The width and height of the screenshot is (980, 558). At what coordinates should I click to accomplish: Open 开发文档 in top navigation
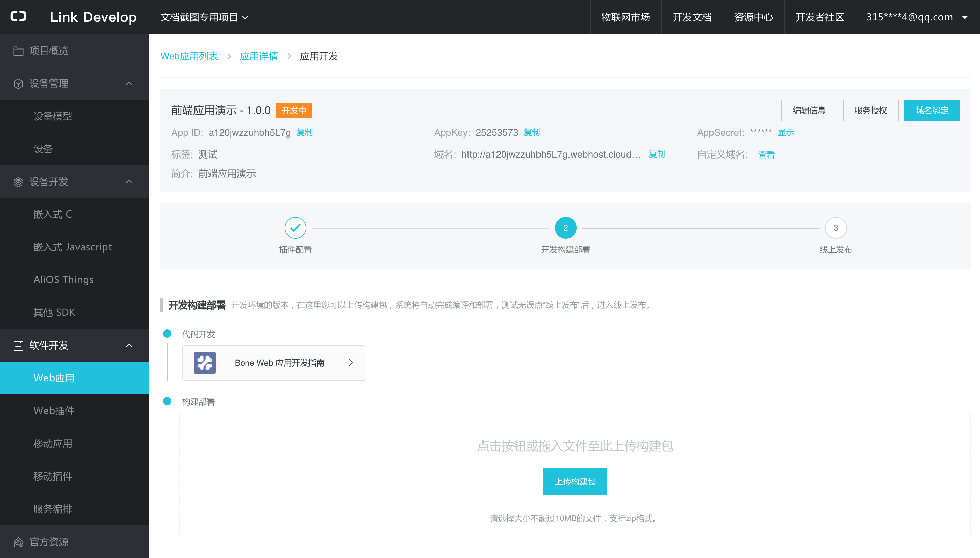click(x=692, y=17)
